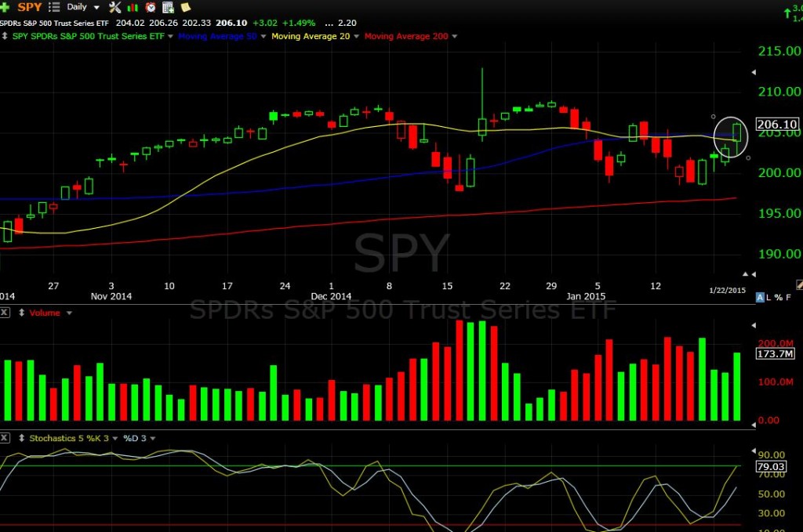Expand Moving Average 20 dropdown arrow
This screenshot has height=532, width=803.
pyautogui.click(x=357, y=36)
